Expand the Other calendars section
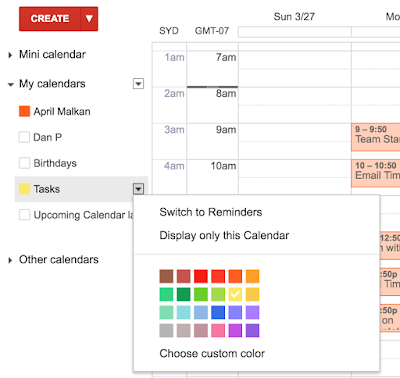The height and width of the screenshot is (378, 400). (x=10, y=260)
